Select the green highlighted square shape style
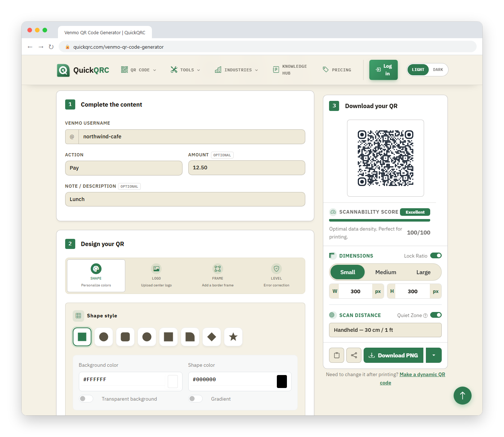This screenshot has height=437, width=504. (82, 337)
